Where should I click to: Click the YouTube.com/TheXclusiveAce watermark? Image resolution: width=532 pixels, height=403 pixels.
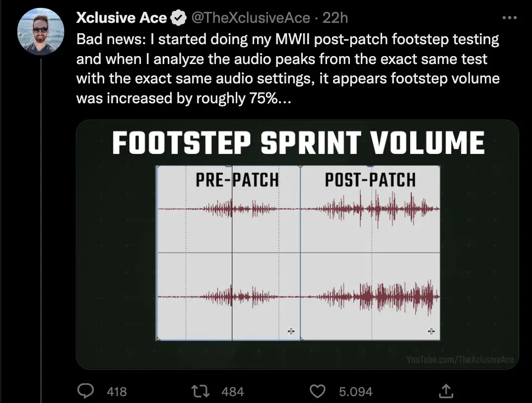460,360
